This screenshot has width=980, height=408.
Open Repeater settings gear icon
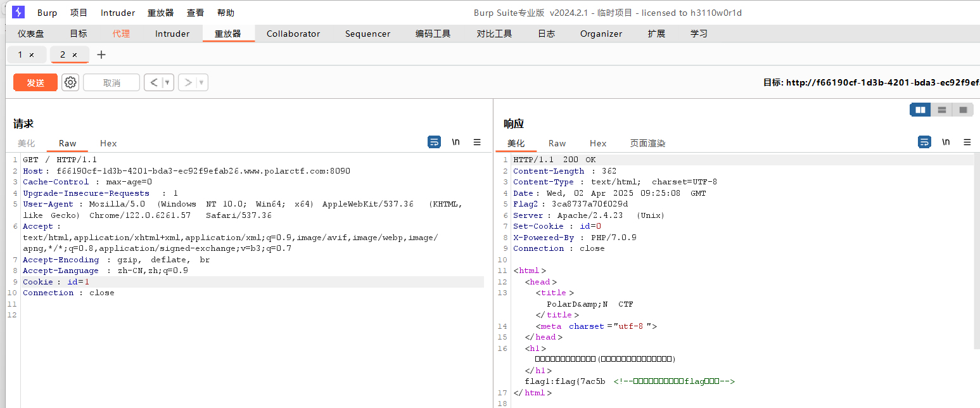point(70,82)
